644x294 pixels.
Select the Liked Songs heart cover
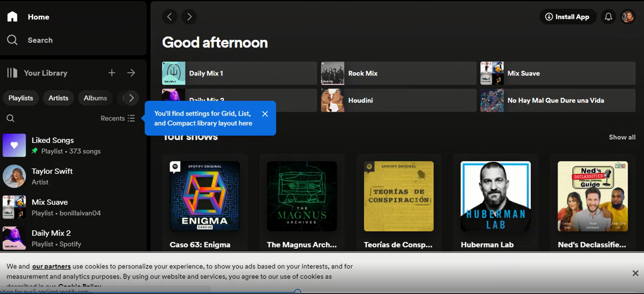(14, 145)
